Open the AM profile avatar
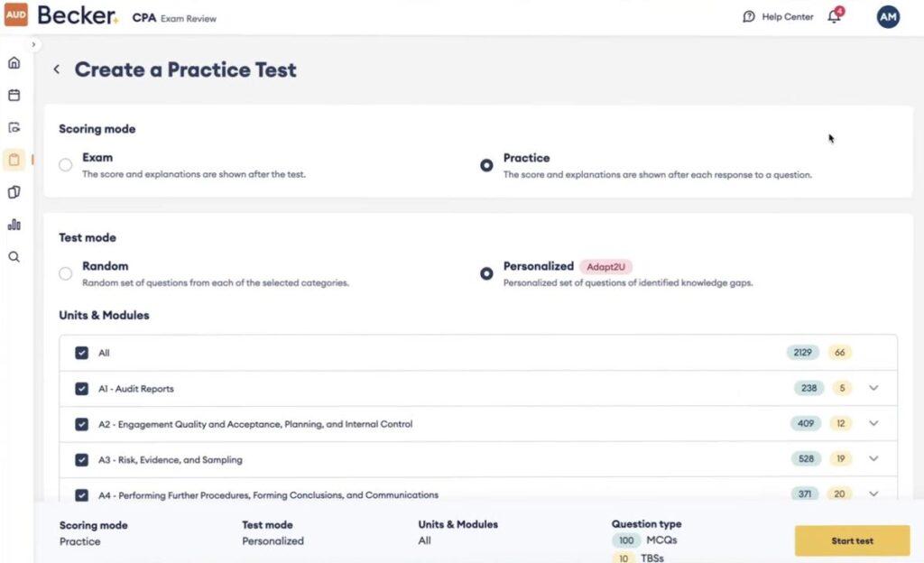 [x=887, y=16]
